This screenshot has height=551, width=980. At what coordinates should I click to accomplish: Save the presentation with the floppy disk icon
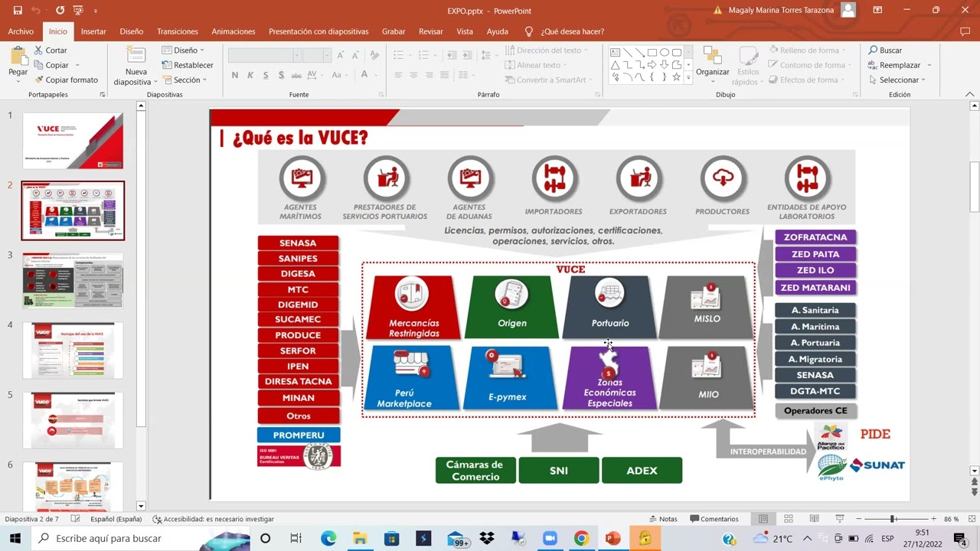pyautogui.click(x=18, y=11)
